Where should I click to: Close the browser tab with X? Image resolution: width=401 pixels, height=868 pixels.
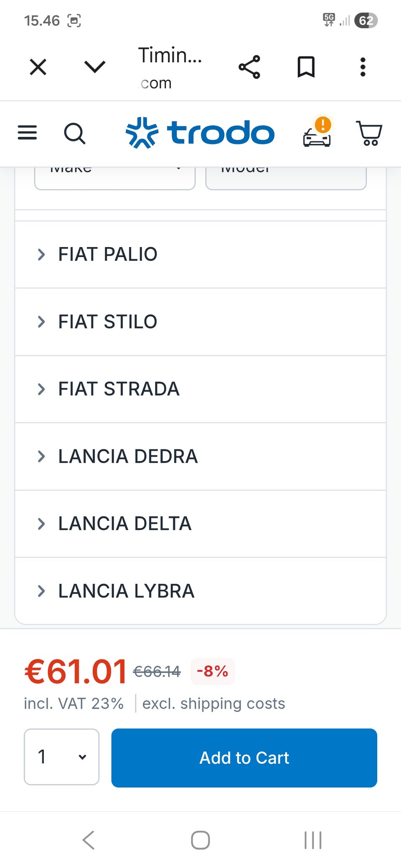click(x=38, y=67)
